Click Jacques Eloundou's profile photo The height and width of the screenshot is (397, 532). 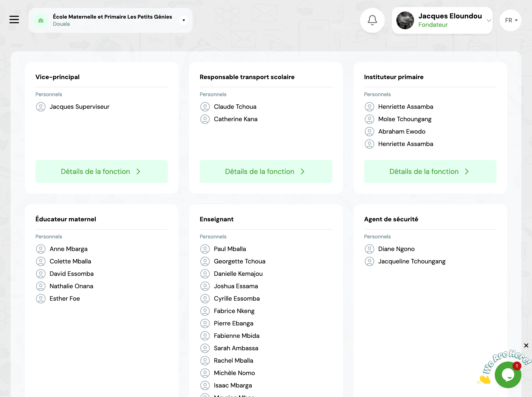coord(405,20)
